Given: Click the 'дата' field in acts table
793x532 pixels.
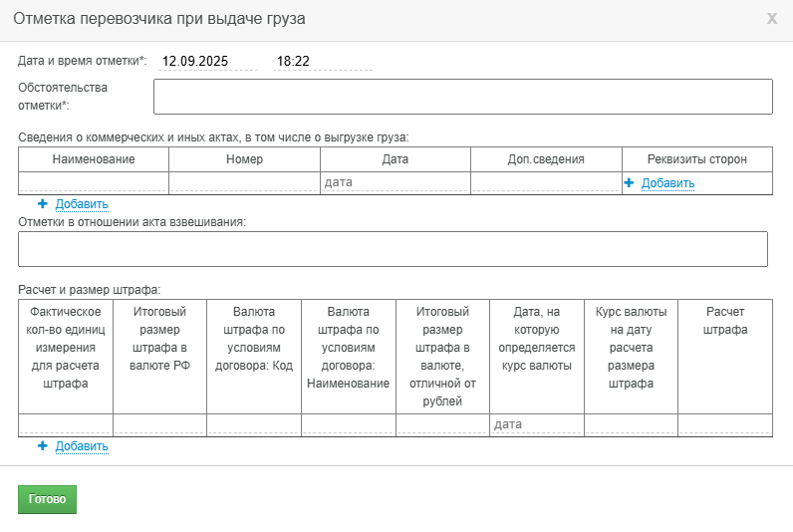Looking at the screenshot, I should (x=395, y=182).
